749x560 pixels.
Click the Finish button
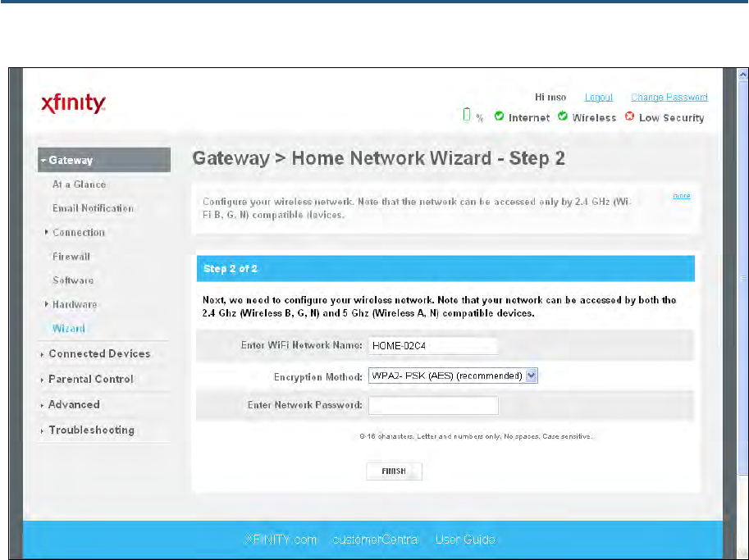click(394, 471)
